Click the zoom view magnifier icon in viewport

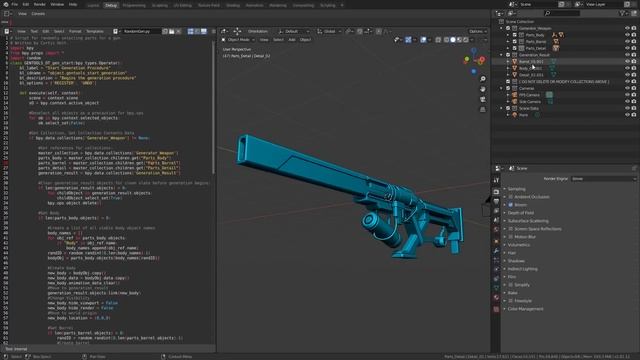point(483,79)
